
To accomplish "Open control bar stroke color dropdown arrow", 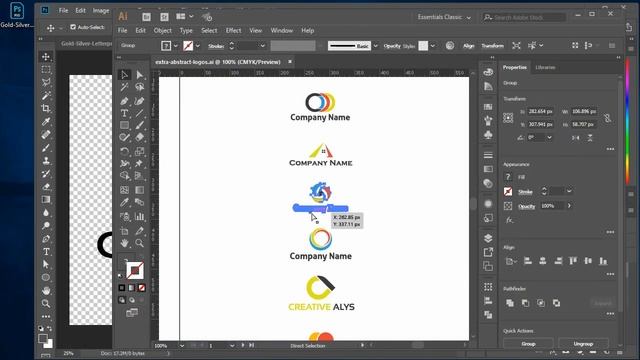I will pos(198,46).
